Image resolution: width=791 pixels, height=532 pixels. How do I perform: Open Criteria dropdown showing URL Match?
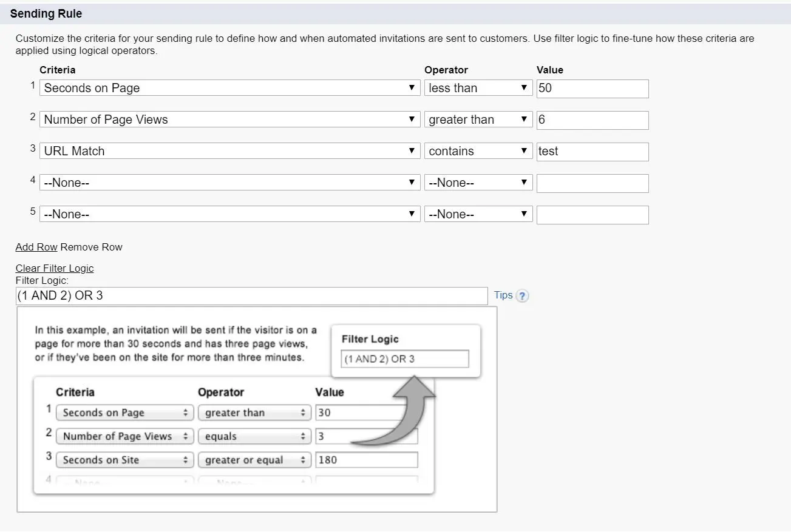pyautogui.click(x=230, y=151)
